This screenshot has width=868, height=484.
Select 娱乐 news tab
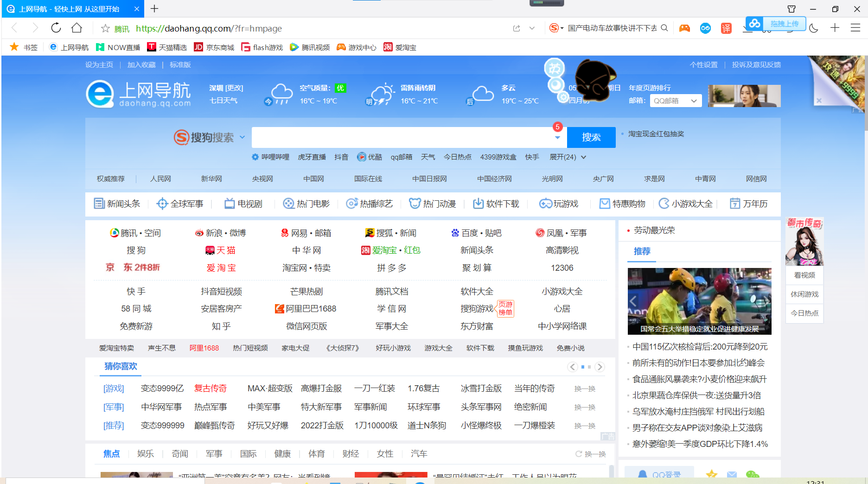click(x=146, y=454)
